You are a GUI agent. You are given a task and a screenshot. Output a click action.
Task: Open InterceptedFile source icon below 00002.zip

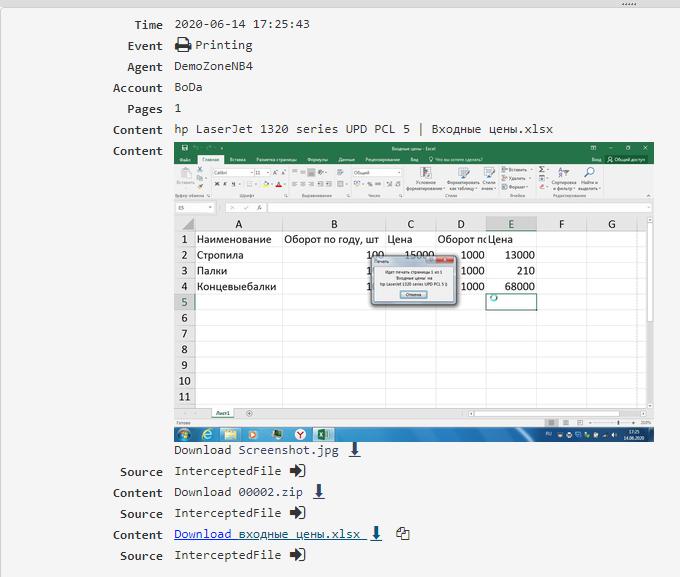pos(298,513)
